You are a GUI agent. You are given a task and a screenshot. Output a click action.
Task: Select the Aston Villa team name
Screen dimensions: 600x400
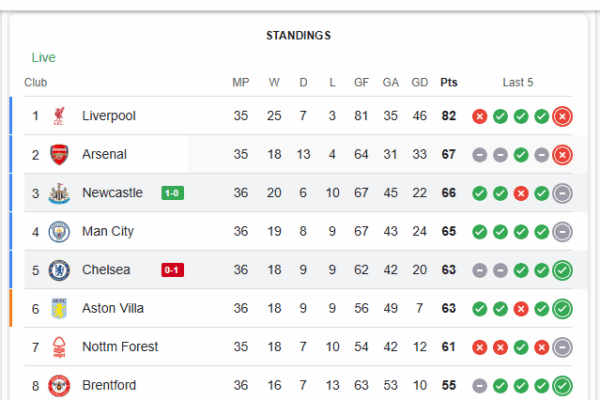pyautogui.click(x=113, y=308)
